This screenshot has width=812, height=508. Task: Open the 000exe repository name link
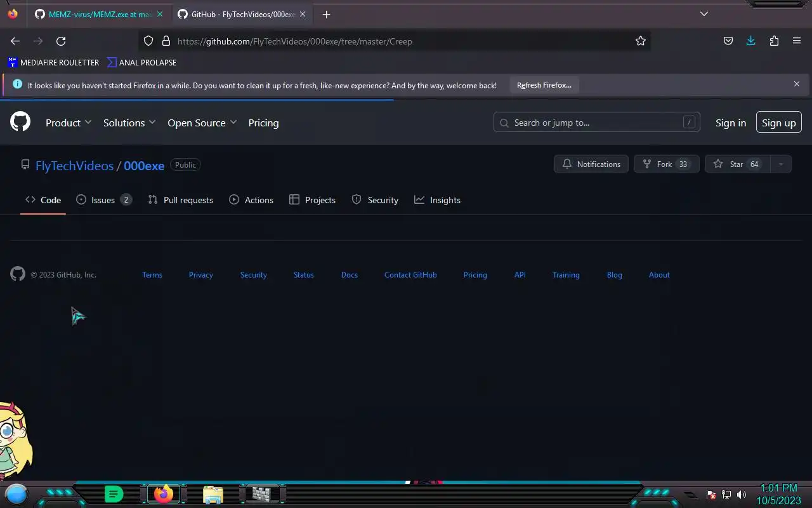point(144,165)
